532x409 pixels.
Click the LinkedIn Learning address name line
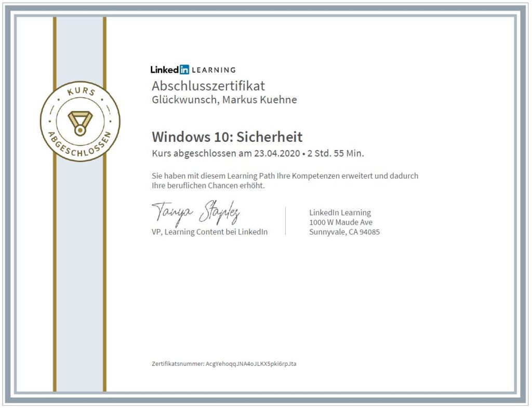[x=340, y=213]
